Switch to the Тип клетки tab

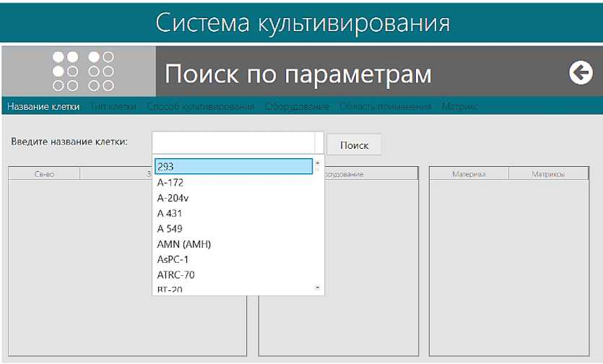[113, 107]
